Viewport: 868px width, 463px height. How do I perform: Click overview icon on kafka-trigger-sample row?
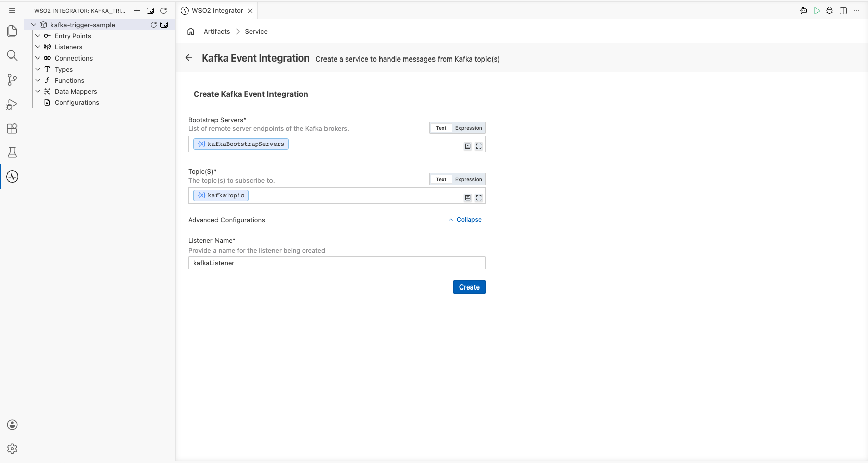tap(164, 25)
